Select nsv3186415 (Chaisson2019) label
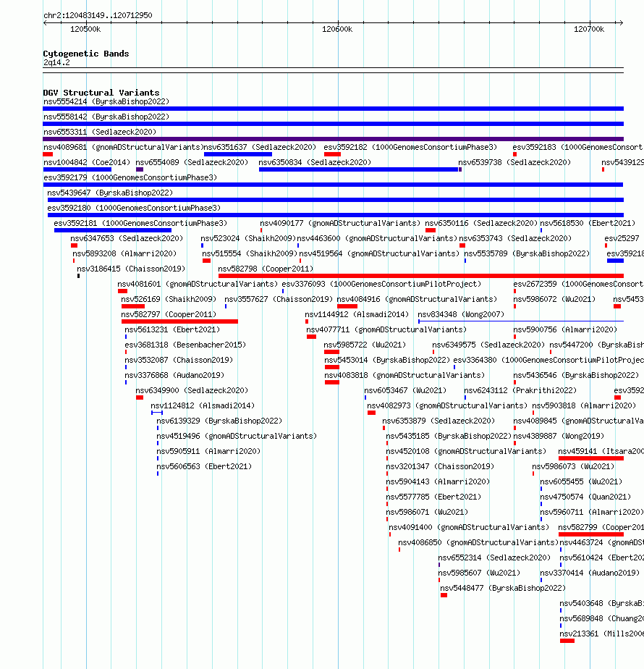This screenshot has width=644, height=669. click(x=131, y=269)
